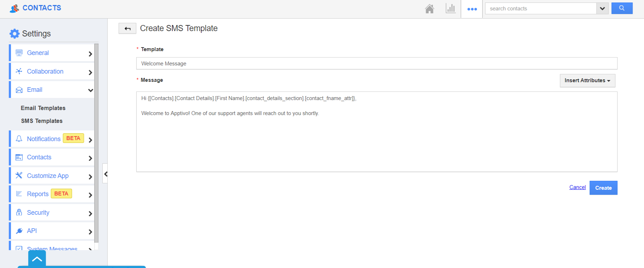Collapse the settings sidebar panel

[x=106, y=174]
